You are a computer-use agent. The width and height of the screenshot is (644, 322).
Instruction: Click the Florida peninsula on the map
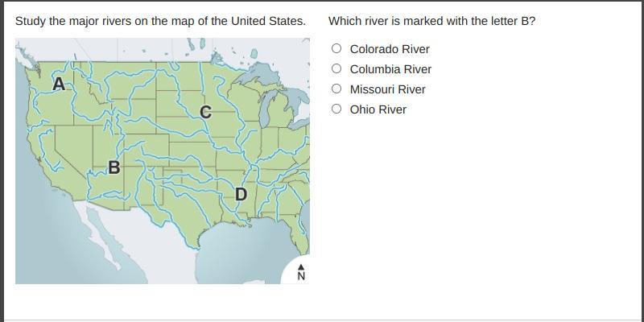[x=303, y=231]
